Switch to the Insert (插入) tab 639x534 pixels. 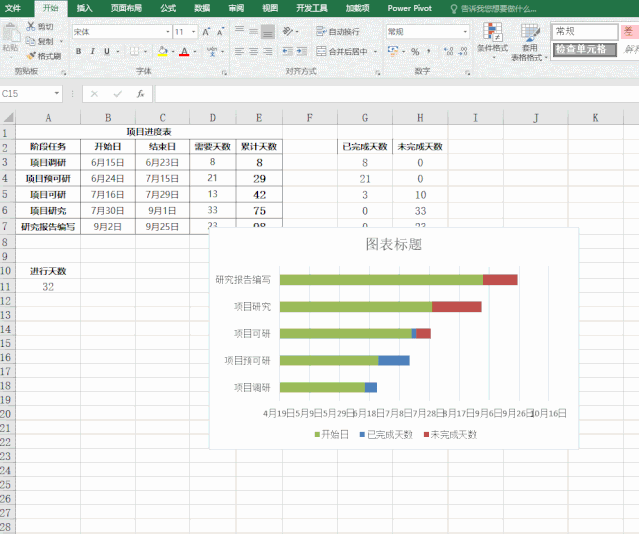point(84,8)
